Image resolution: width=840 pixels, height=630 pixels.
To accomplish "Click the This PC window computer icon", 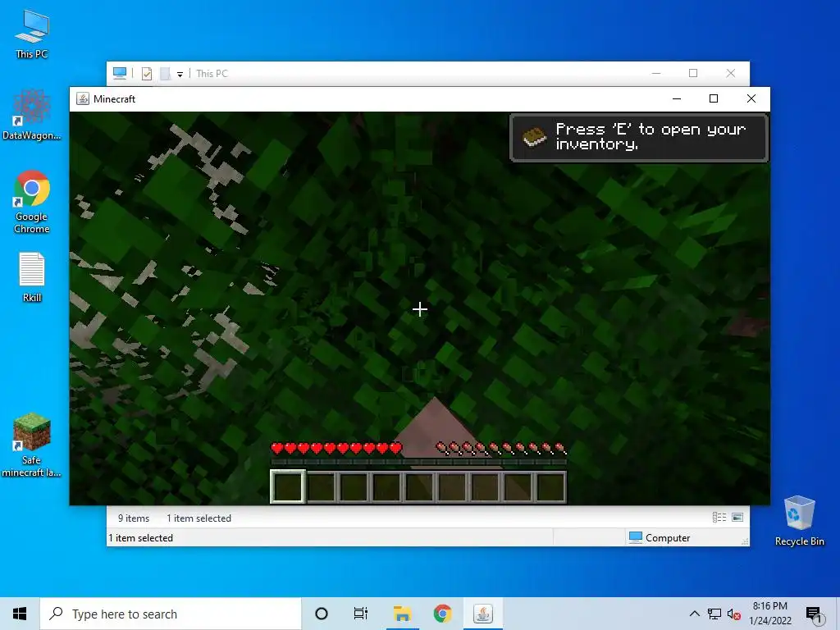I will 120,73.
